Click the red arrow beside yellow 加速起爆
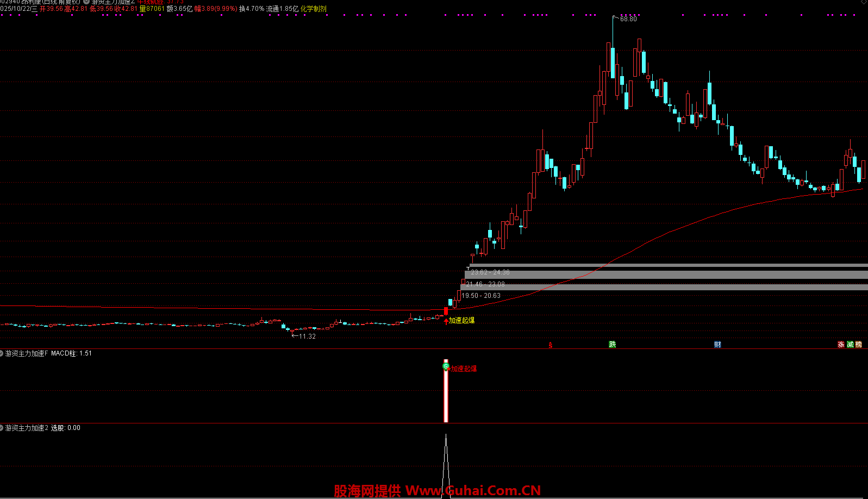The image size is (868, 499). [x=446, y=321]
